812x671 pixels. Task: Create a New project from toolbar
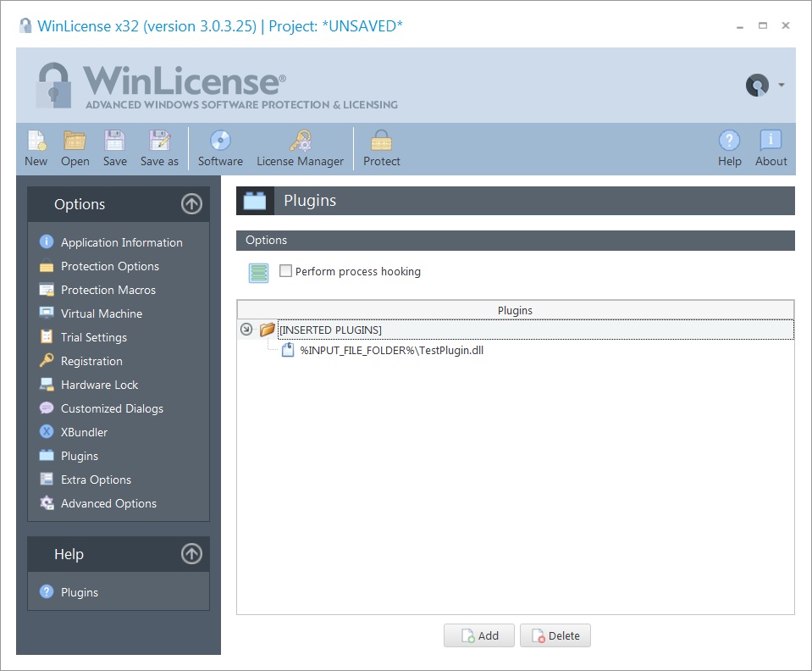[x=36, y=148]
